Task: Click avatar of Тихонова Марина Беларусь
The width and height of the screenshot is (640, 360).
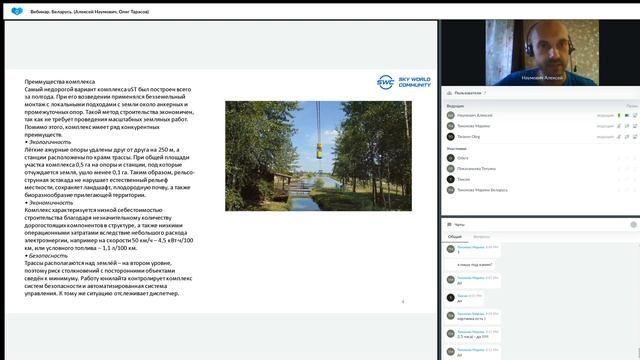Action: pos(451,190)
